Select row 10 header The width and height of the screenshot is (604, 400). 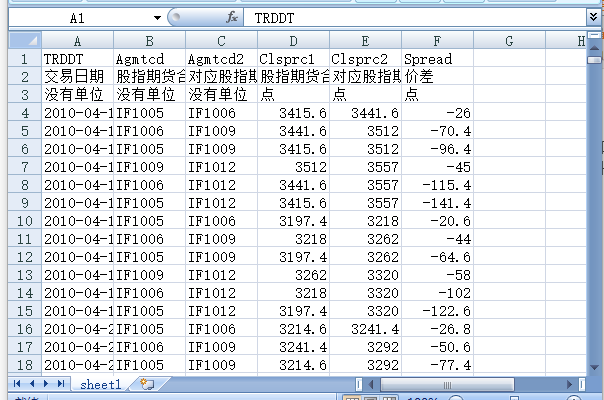(x=25, y=221)
